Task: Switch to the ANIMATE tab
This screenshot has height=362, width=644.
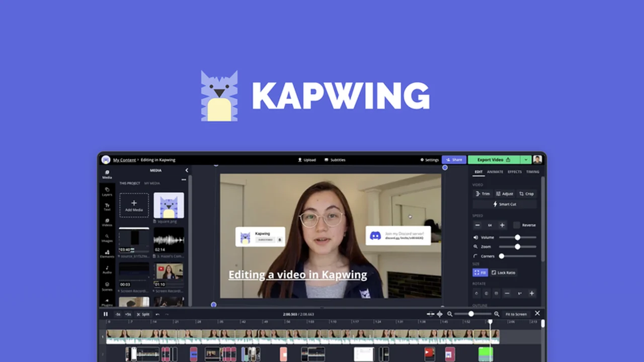Action: 495,172
